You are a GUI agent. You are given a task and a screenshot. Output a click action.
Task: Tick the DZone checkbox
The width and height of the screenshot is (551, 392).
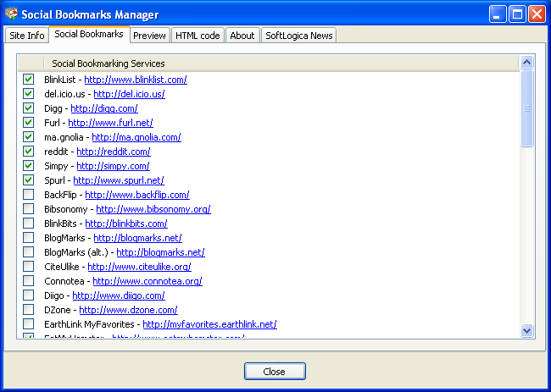(x=28, y=310)
